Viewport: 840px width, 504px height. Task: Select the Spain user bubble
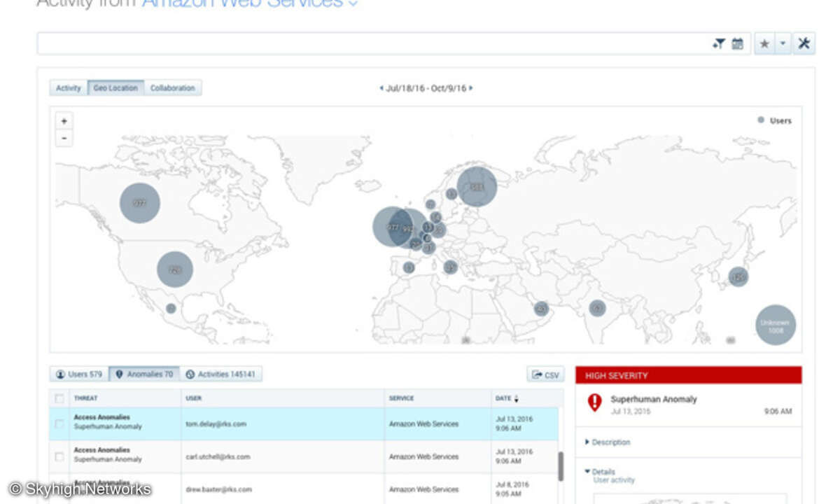point(409,267)
